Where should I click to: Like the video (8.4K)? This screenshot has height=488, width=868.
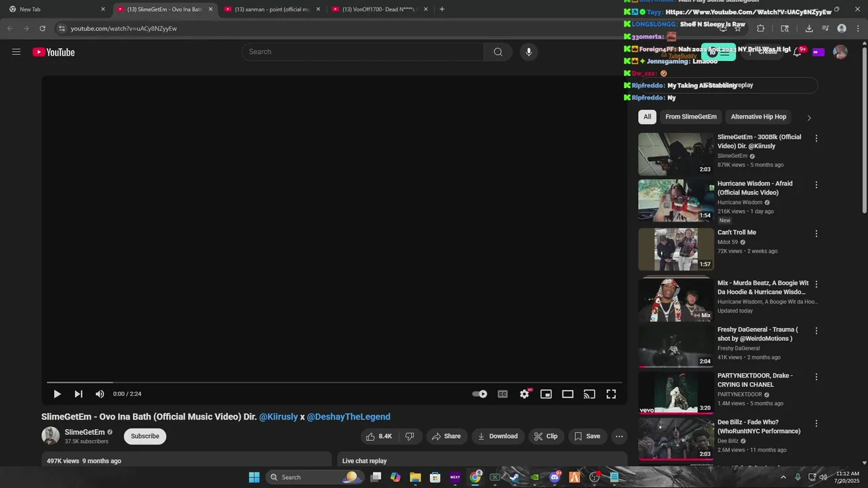click(378, 436)
